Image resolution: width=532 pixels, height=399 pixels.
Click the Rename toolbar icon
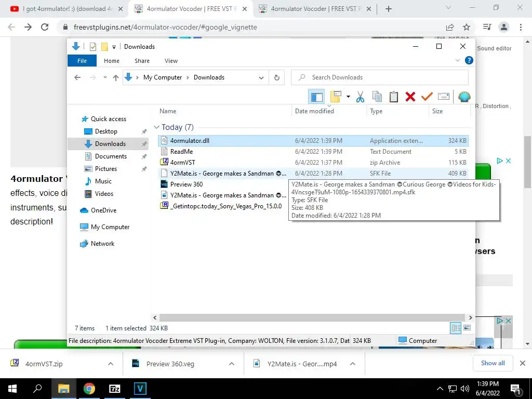point(444,97)
